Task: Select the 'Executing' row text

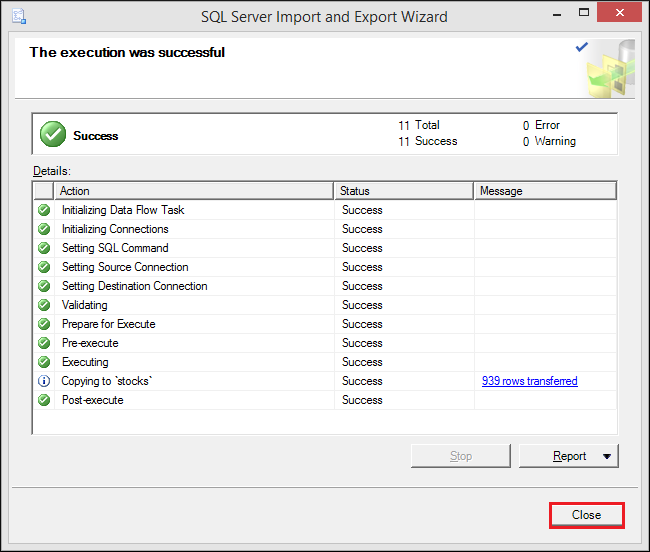Action: (x=85, y=362)
